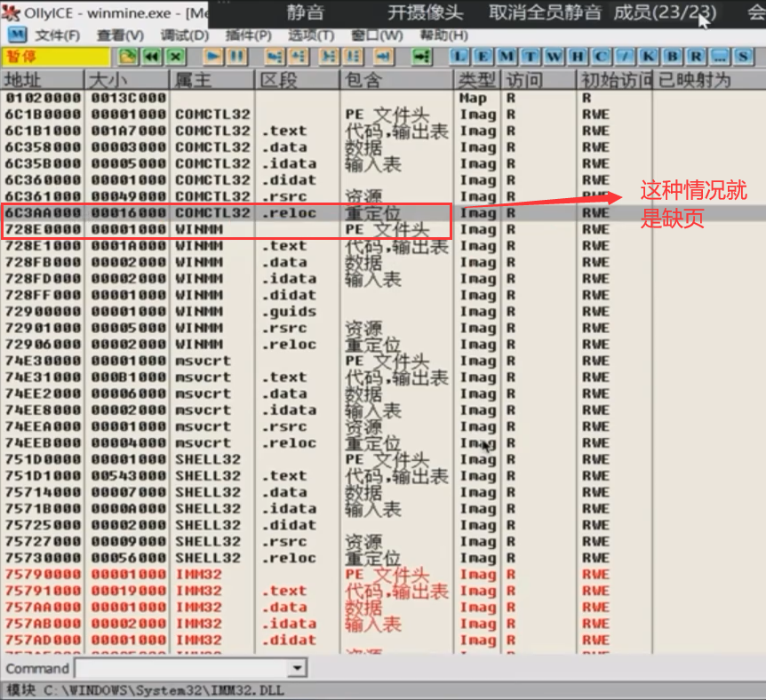This screenshot has height=700, width=766.
Task: Toggle 静音 mute in meeting bar
Action: coord(305,12)
